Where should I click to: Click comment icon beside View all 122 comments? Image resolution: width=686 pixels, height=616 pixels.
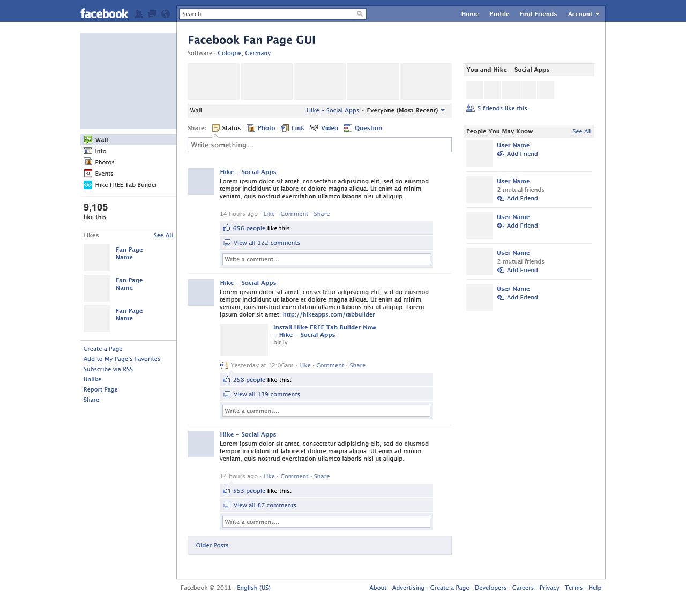(x=227, y=243)
